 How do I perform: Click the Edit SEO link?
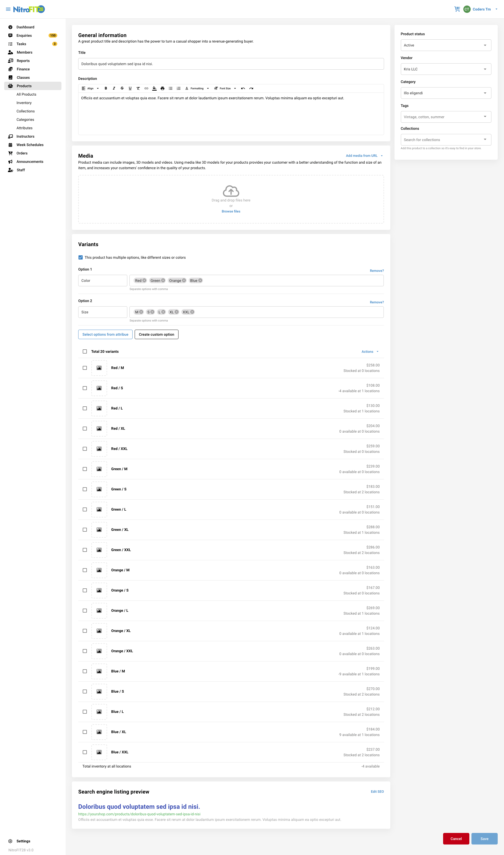tap(377, 791)
